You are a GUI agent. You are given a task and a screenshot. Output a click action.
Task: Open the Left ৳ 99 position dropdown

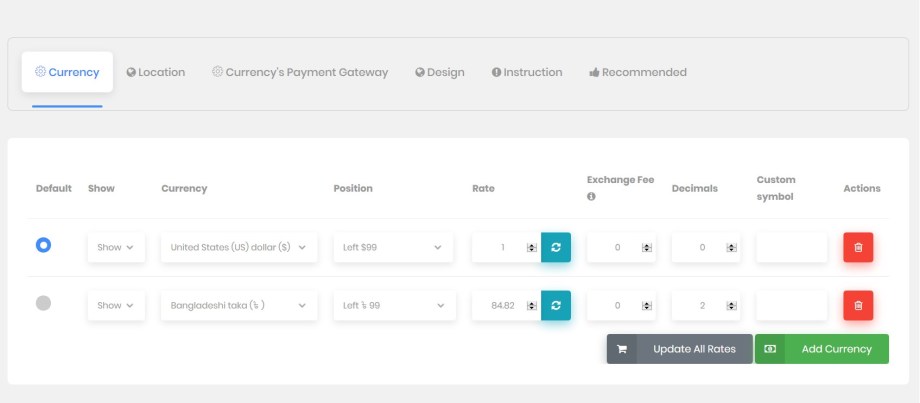394,305
